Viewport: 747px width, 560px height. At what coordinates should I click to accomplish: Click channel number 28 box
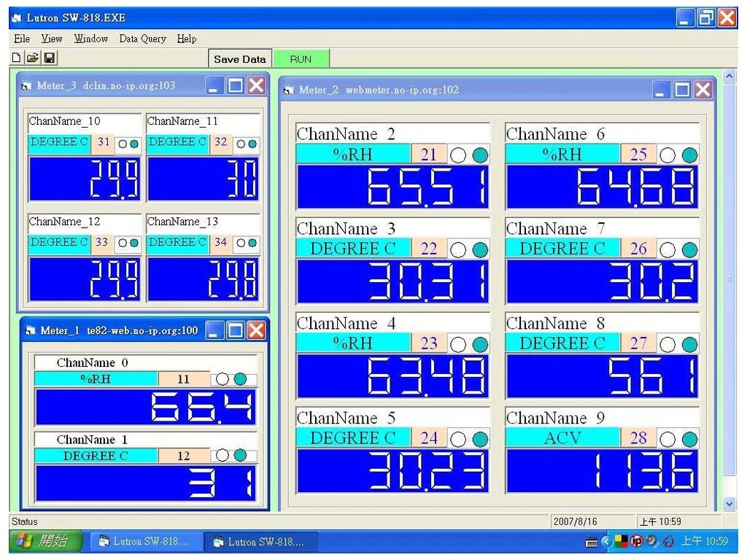[638, 438]
